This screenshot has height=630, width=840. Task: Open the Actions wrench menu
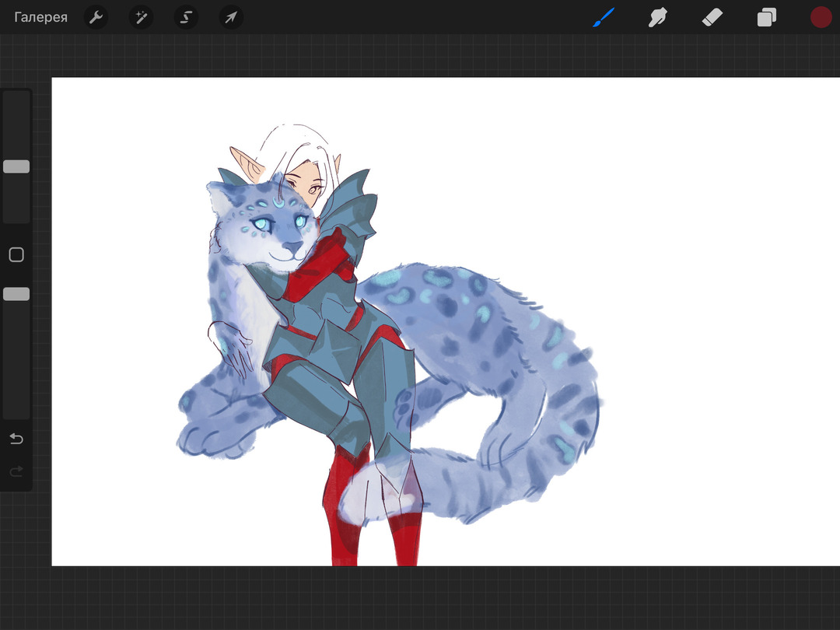tap(96, 17)
